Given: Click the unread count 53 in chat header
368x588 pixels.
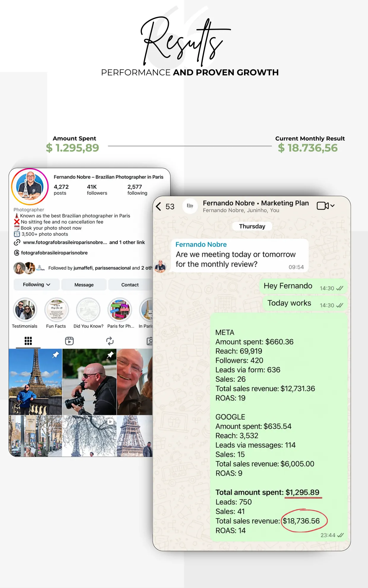Looking at the screenshot, I should tap(170, 206).
